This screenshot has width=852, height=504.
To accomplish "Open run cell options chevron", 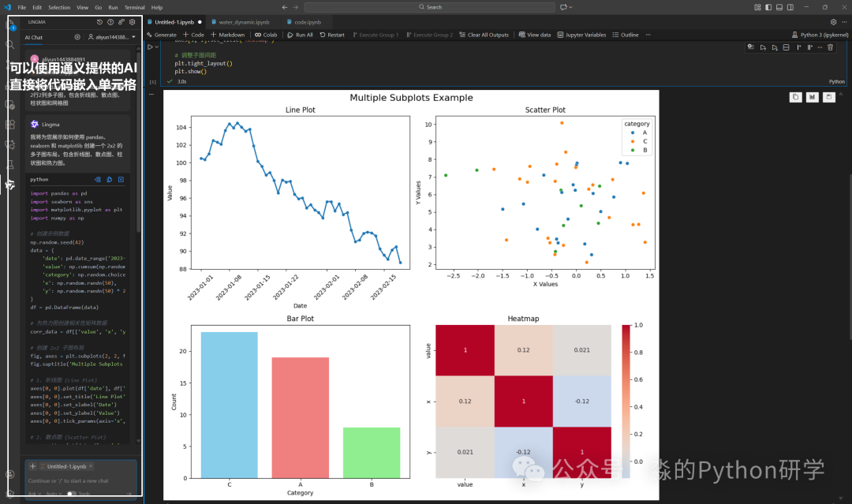I will pyautogui.click(x=157, y=47).
